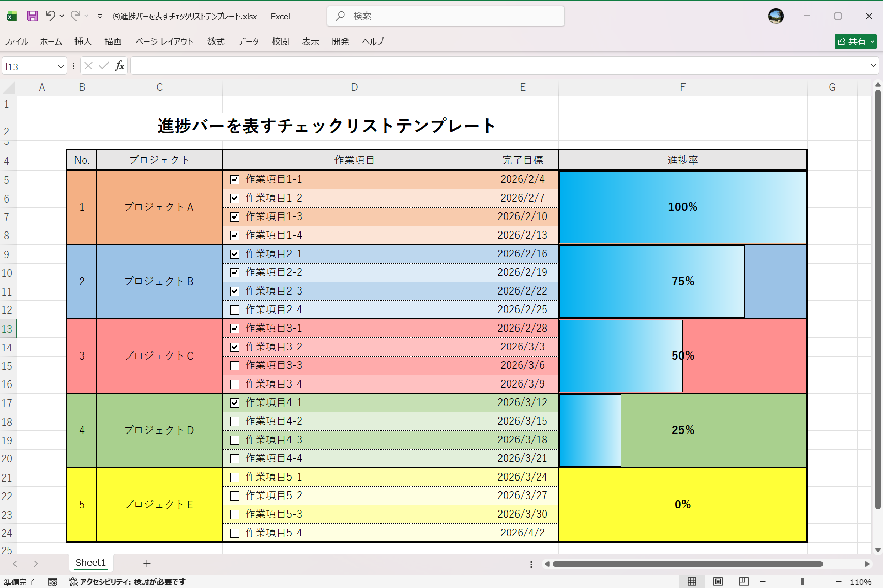Add a new sheet with the plus button
This screenshot has width=883, height=588.
click(147, 563)
